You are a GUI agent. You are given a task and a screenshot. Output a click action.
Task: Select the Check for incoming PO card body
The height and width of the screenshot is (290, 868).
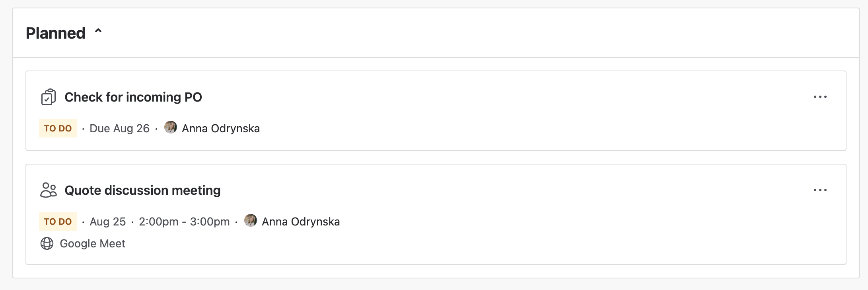[436, 111]
